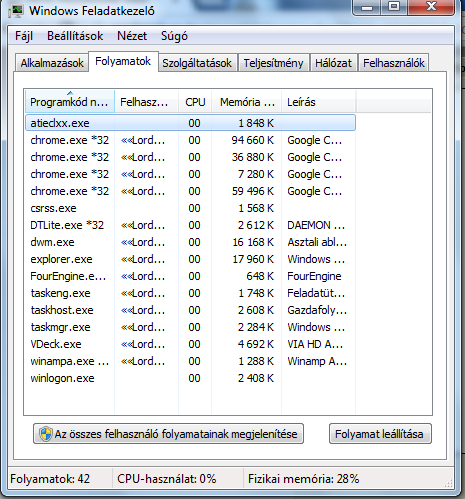Screen dimensions: 465x499
Task: Select the explorer.exe process
Action: [191, 259]
